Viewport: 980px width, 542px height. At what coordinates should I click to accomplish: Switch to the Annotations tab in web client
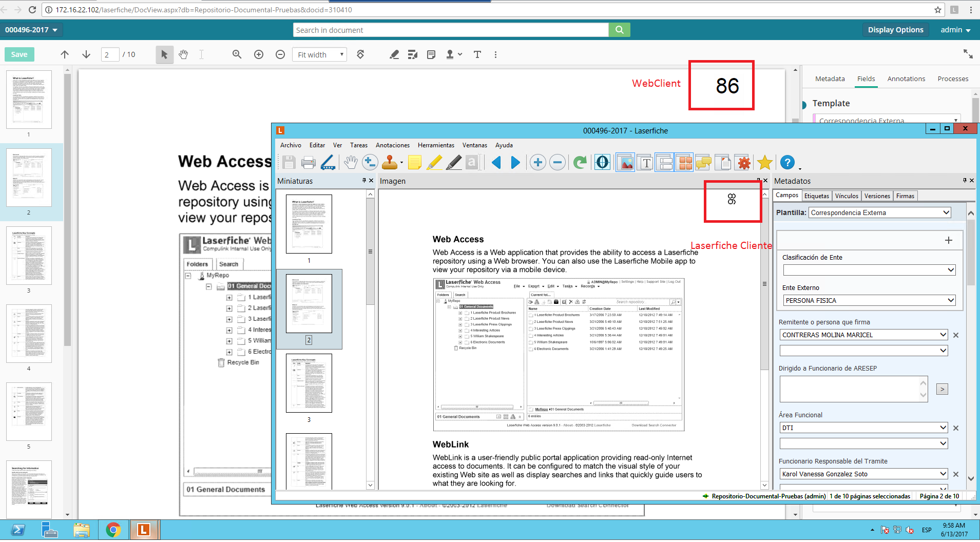pos(906,79)
